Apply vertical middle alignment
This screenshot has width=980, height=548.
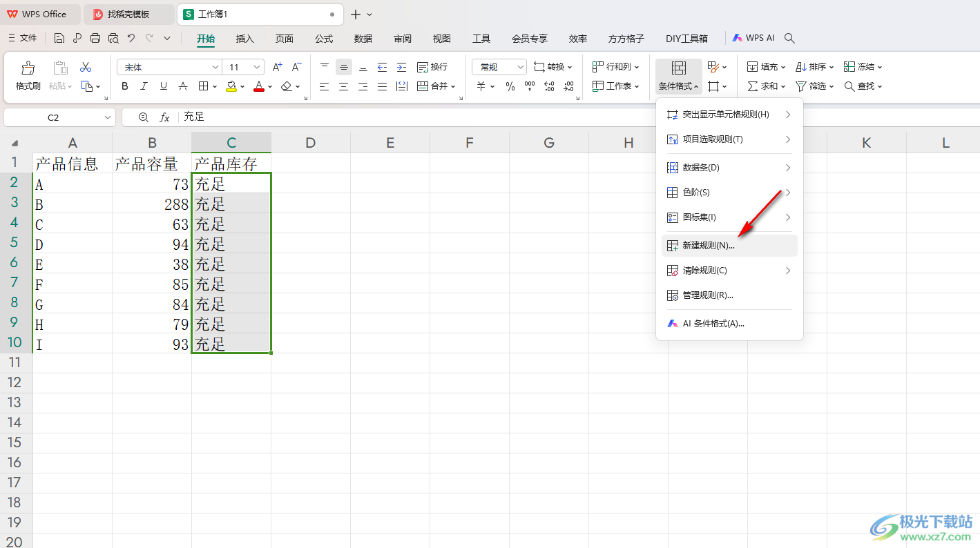[344, 67]
